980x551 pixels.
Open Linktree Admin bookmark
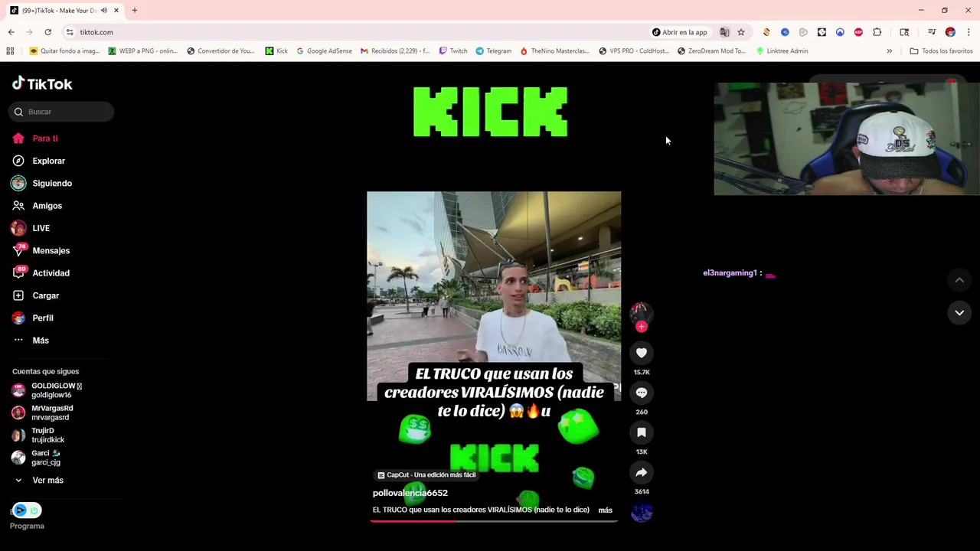782,51
